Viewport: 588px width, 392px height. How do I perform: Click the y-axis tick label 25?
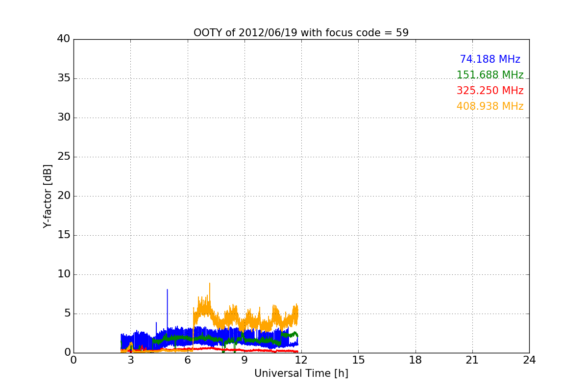[63, 157]
